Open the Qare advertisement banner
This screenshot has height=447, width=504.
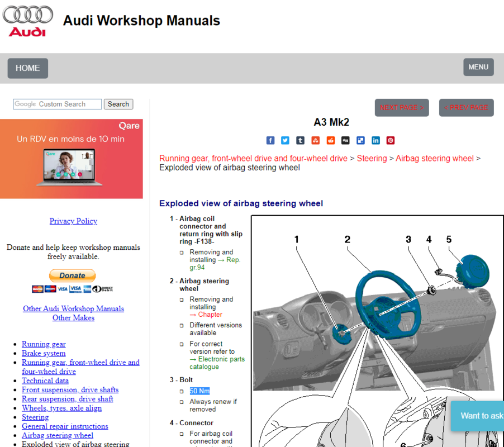(x=72, y=159)
